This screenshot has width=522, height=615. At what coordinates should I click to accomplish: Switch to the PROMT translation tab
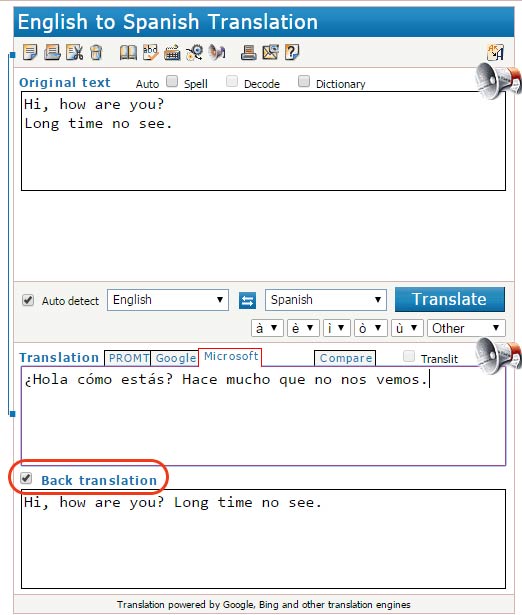point(128,358)
